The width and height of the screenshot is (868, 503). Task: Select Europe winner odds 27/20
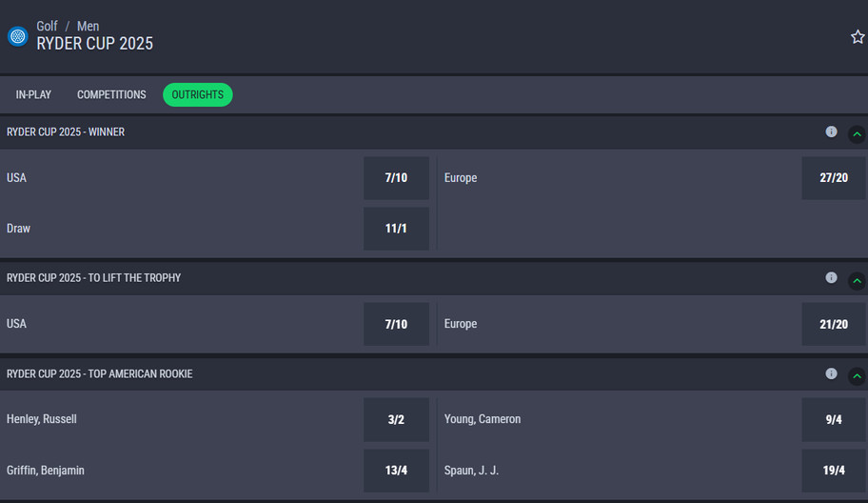click(x=834, y=178)
